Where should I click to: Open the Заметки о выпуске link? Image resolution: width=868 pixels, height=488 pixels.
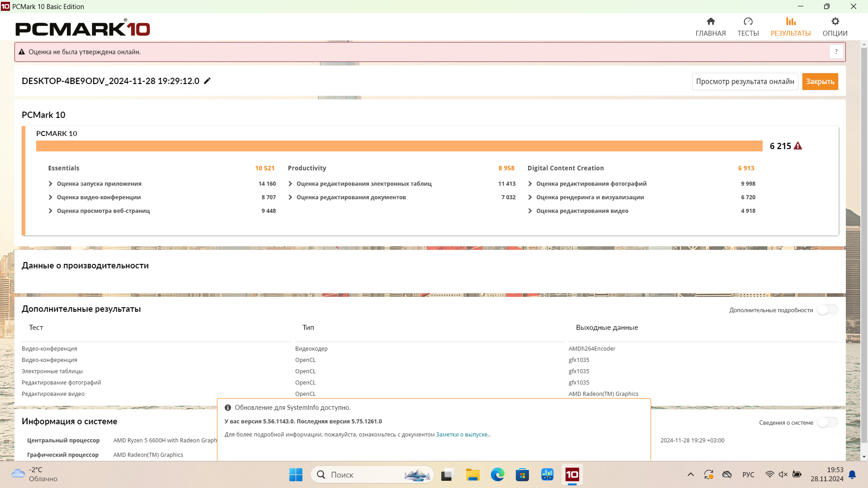coord(462,435)
